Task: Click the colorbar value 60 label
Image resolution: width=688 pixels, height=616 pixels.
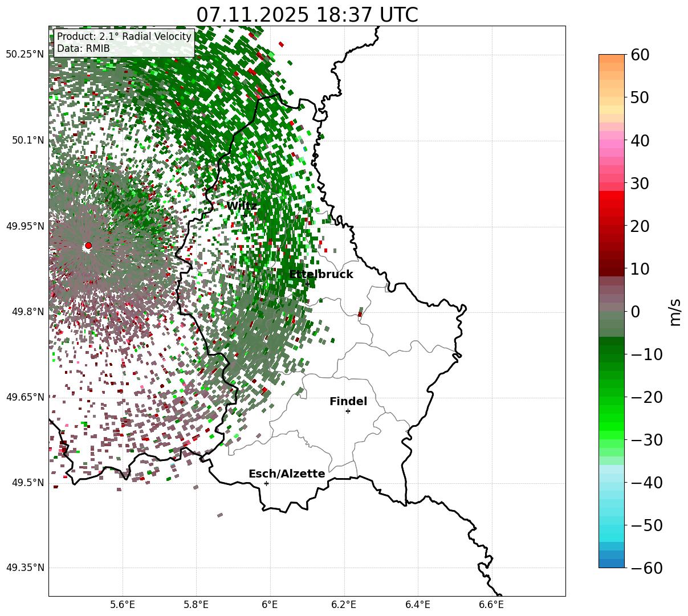Action: [x=640, y=55]
